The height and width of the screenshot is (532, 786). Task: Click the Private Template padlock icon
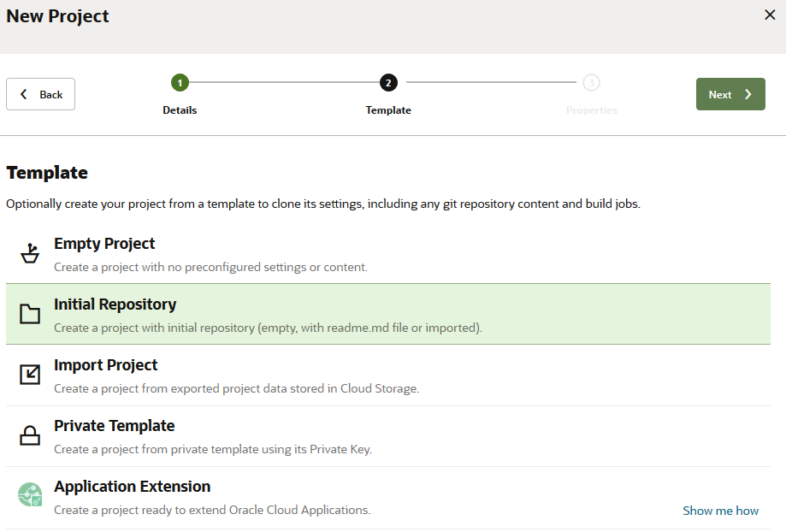[30, 434]
